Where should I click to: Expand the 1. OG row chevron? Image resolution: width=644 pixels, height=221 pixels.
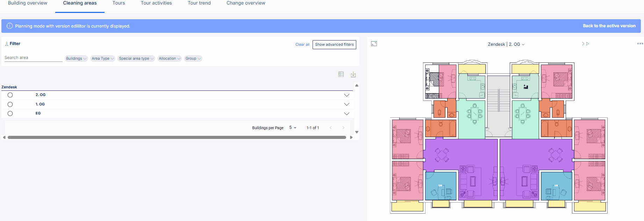click(346, 104)
